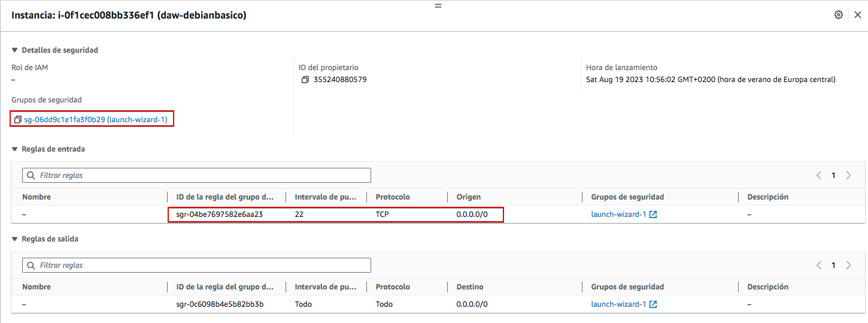
Task: Copy the owner ID 355240880579
Action: tap(305, 80)
